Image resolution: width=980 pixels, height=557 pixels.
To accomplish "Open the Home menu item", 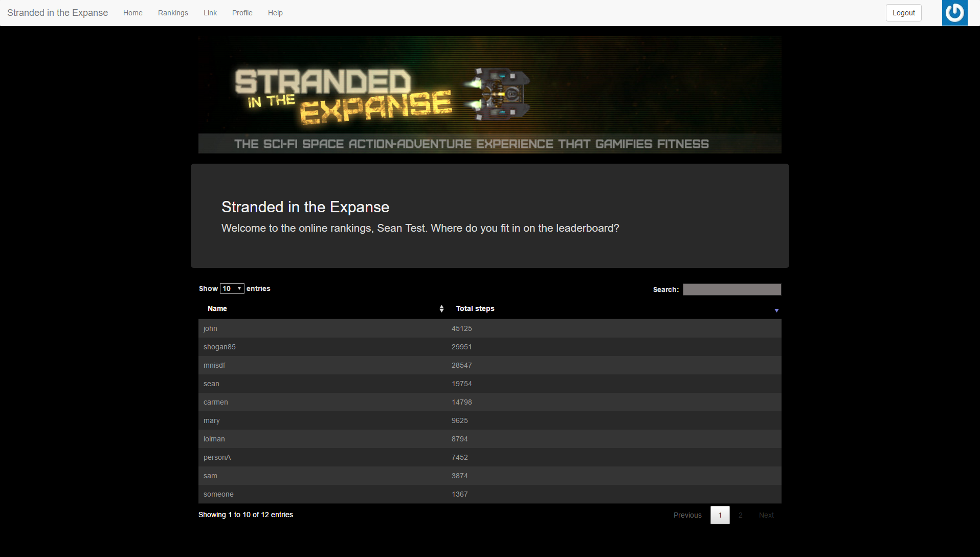I will tap(133, 13).
